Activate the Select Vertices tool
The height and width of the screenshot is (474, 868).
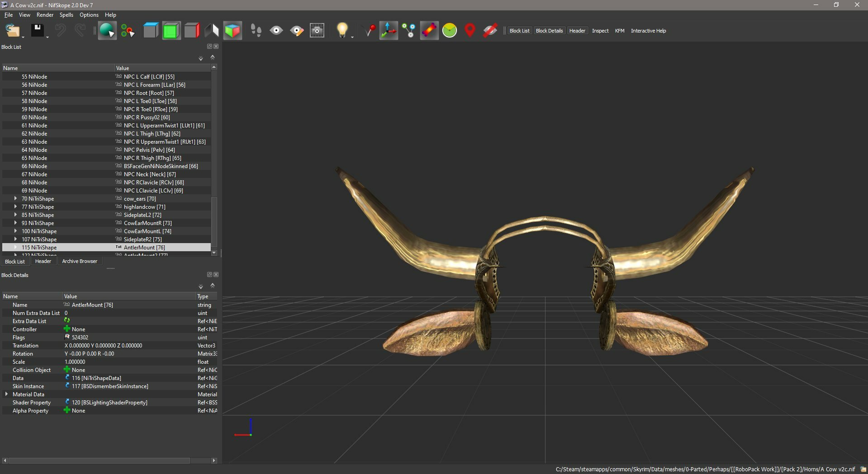tap(128, 31)
